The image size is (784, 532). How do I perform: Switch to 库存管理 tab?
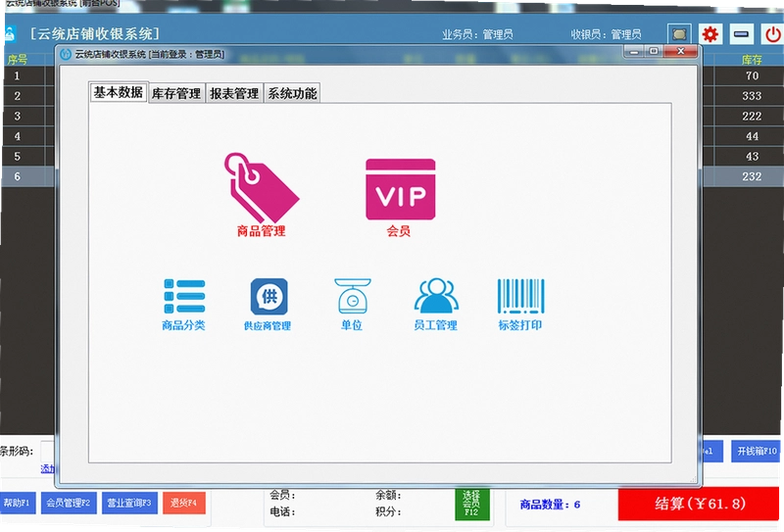point(176,93)
